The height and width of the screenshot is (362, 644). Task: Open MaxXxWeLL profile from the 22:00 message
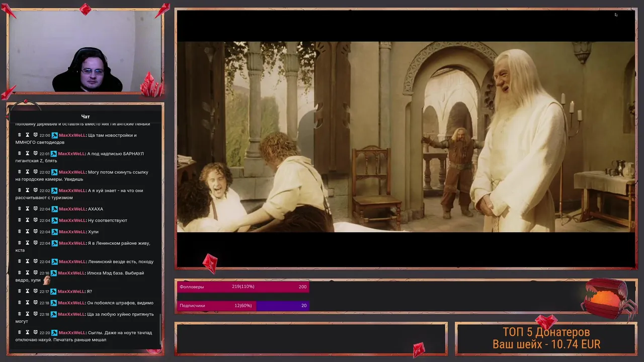(x=72, y=135)
